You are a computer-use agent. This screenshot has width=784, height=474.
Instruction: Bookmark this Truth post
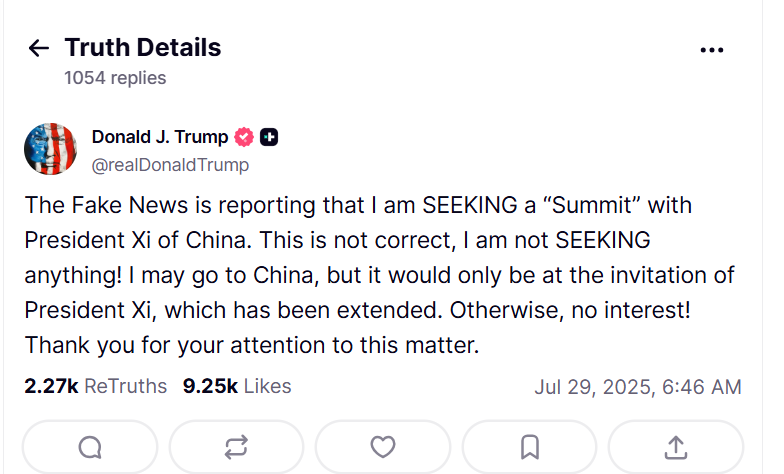[529, 447]
